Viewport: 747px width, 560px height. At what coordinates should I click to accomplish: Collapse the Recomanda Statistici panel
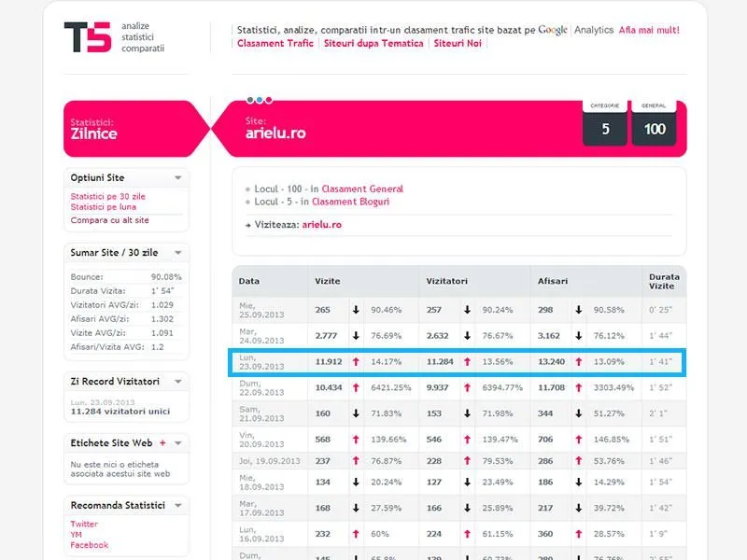tap(178, 505)
